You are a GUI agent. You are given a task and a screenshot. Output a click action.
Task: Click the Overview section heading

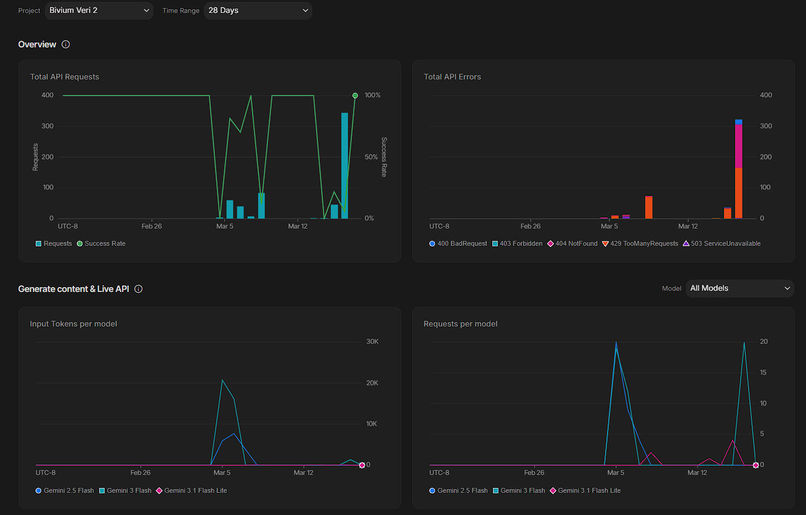pos(37,44)
